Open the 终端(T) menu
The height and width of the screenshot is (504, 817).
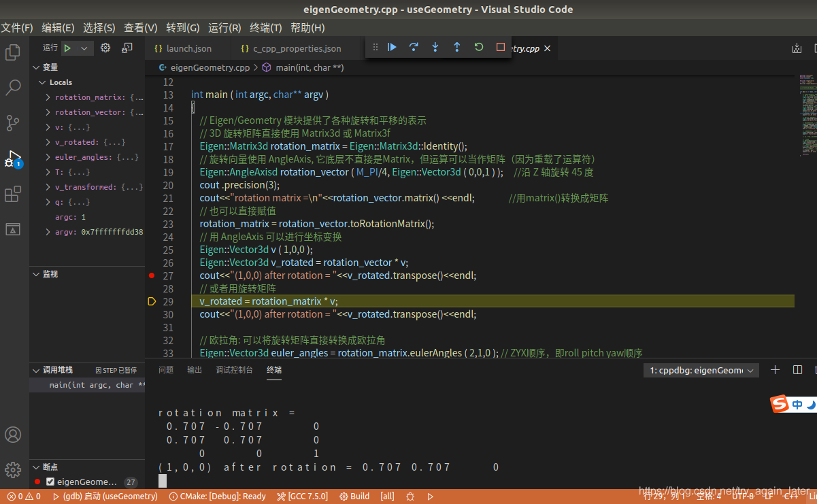click(265, 28)
